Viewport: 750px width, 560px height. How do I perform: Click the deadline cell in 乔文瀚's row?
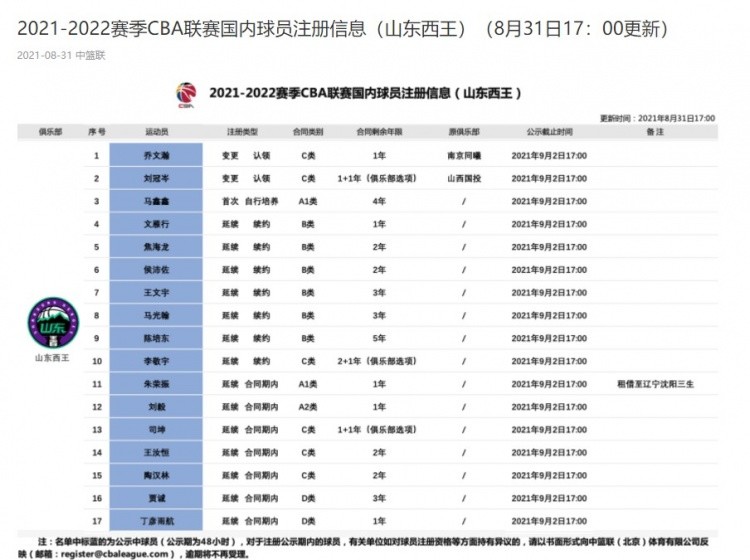click(x=549, y=155)
